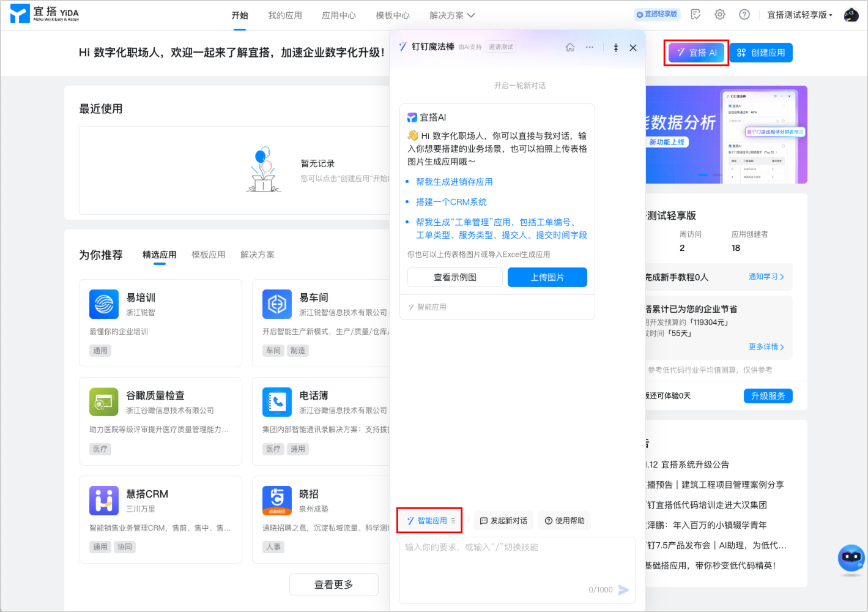Click the 新功能上线 label on banner

(x=667, y=142)
